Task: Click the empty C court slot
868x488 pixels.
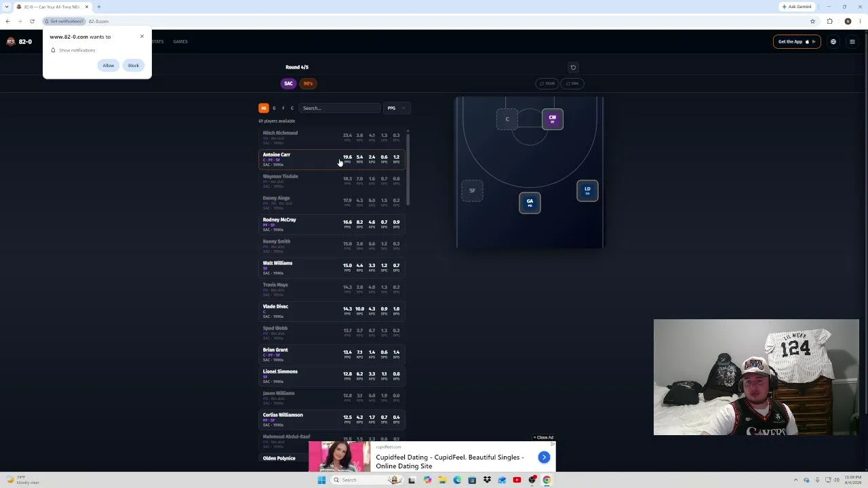Action: [x=507, y=119]
